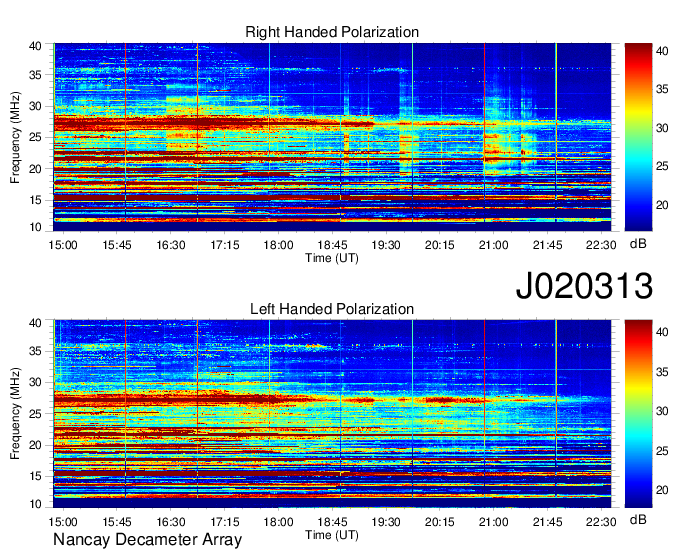Click the 30 dB mark on upper colorbar
This screenshot has height=552, width=680.
pyautogui.click(x=662, y=128)
